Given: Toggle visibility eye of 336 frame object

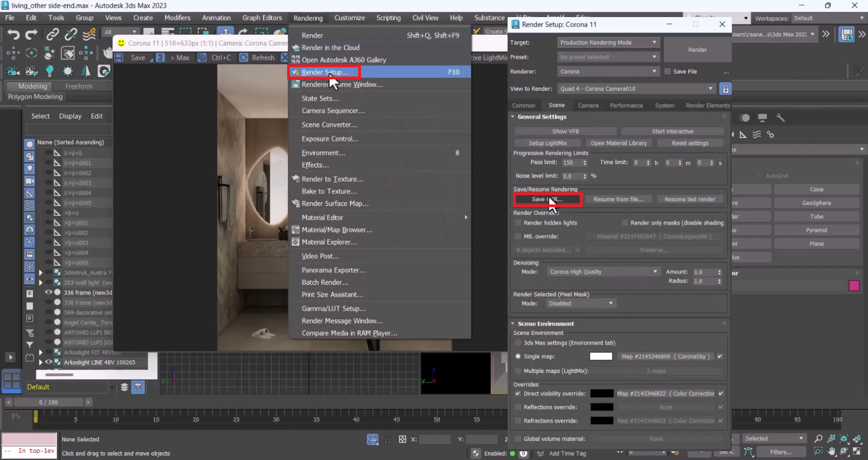Looking at the screenshot, I should [x=48, y=293].
